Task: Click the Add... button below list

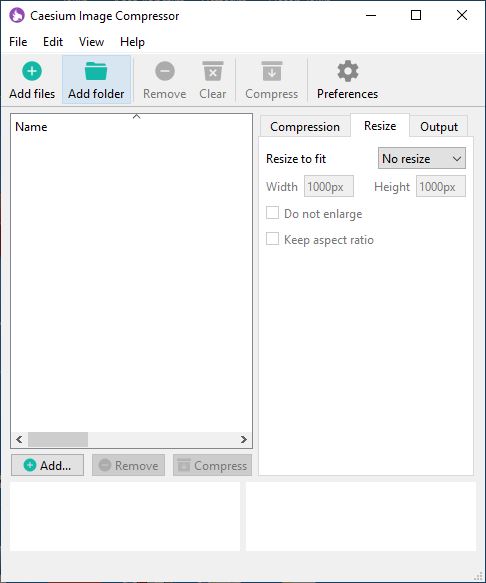Action: [47, 465]
